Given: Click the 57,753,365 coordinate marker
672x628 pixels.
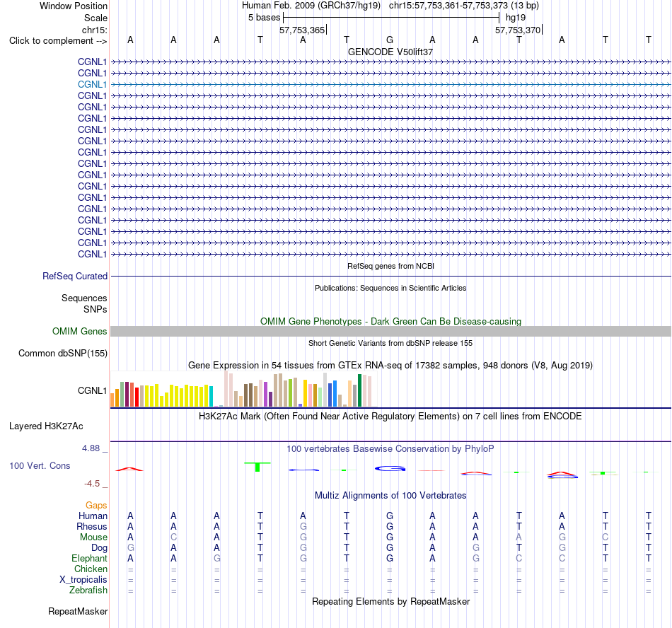Looking at the screenshot, I should 302,30.
